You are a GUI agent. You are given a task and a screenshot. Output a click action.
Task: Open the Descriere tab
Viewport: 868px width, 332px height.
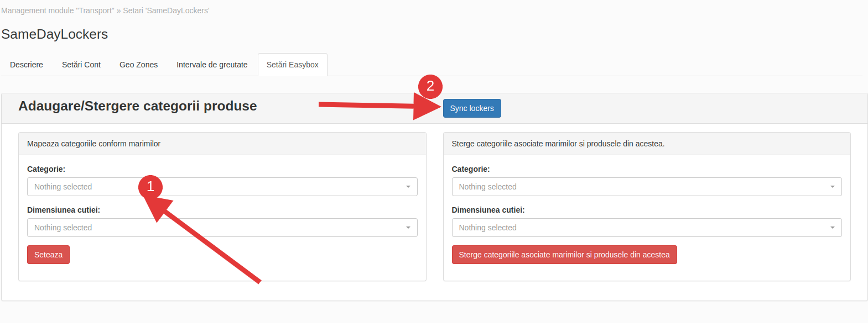tap(27, 65)
